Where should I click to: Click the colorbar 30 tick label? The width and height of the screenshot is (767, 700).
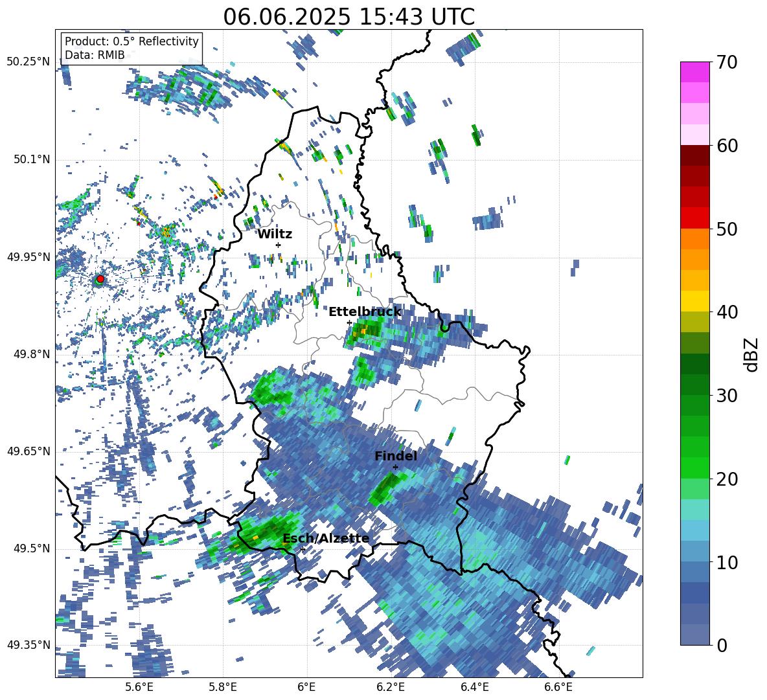[x=727, y=396]
